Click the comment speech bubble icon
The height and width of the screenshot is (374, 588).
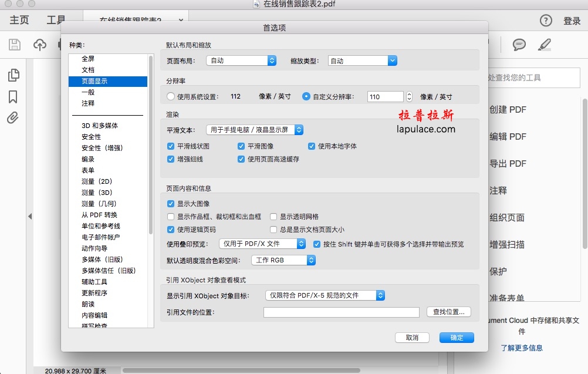[519, 45]
